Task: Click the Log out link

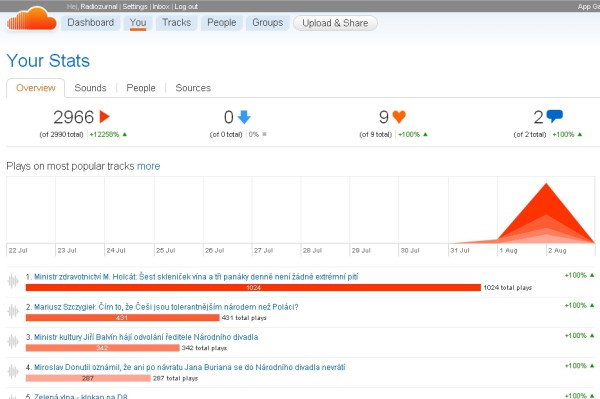Action: (x=186, y=7)
